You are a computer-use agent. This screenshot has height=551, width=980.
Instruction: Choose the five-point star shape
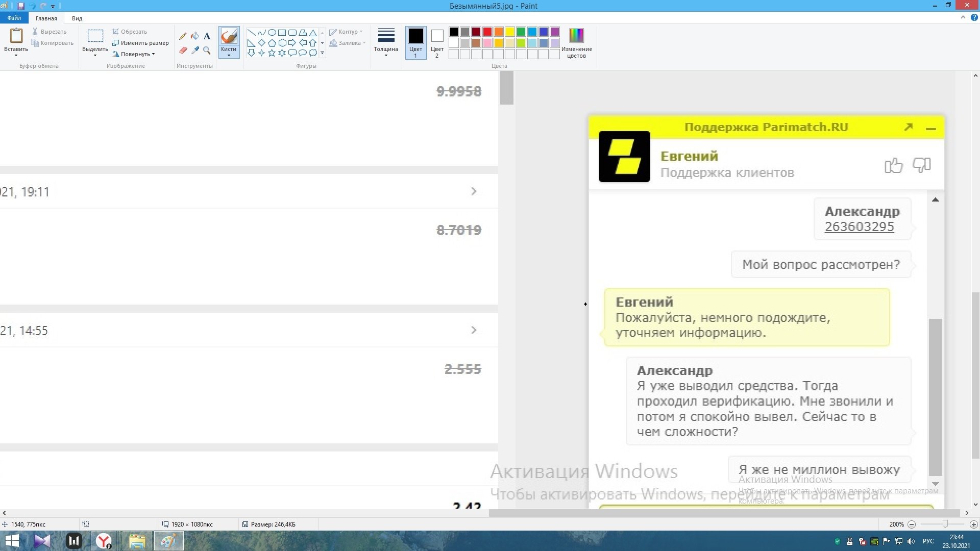272,53
